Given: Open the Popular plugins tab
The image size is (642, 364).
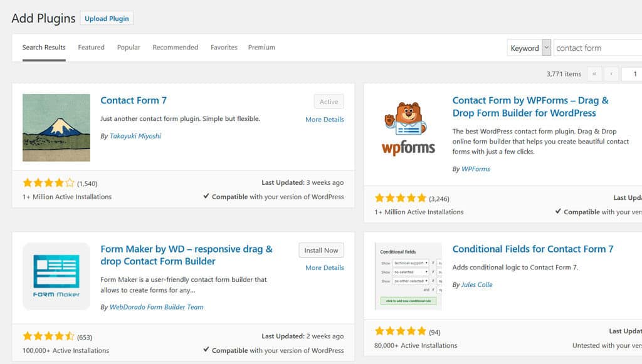Looking at the screenshot, I should (129, 48).
